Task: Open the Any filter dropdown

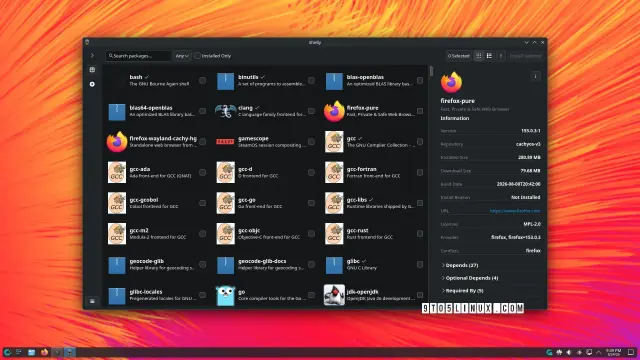Action: (x=182, y=56)
